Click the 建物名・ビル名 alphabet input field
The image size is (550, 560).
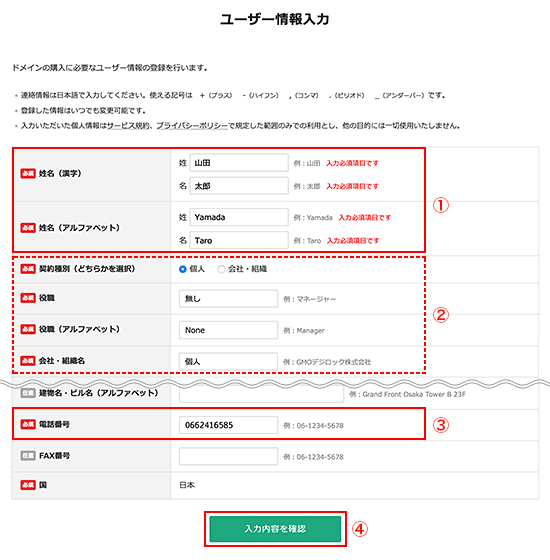(261, 395)
